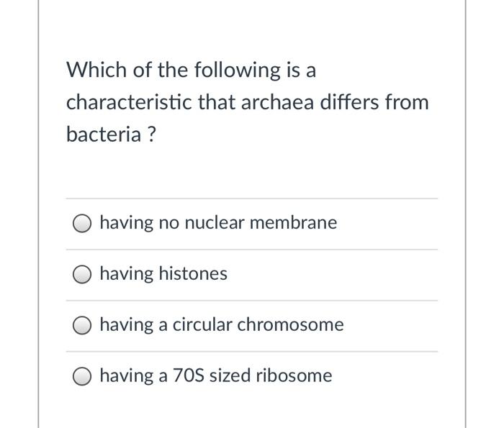Screen dimensions: 504x428
Task: Pick the 'having a circular chromosome' radio button
Action: pyautogui.click(x=82, y=325)
